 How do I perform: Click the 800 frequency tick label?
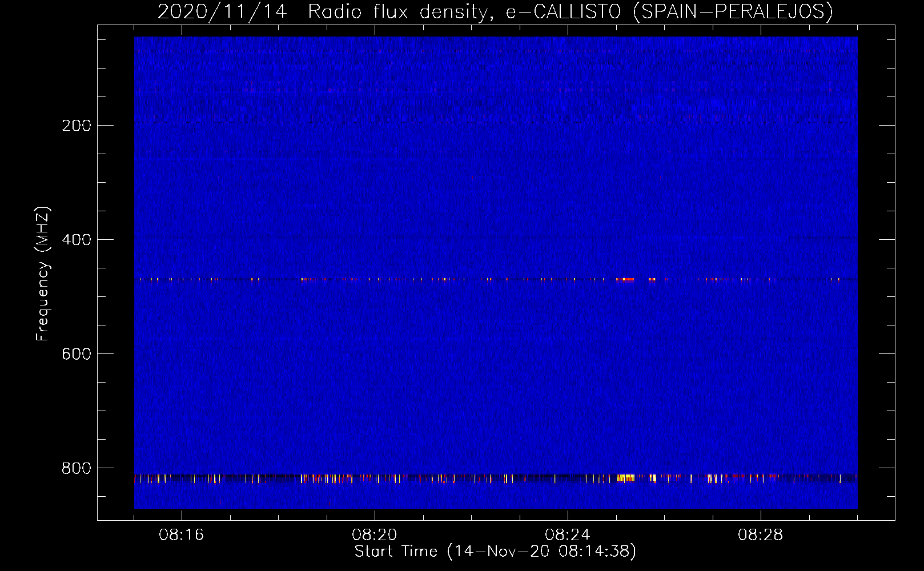pos(77,468)
